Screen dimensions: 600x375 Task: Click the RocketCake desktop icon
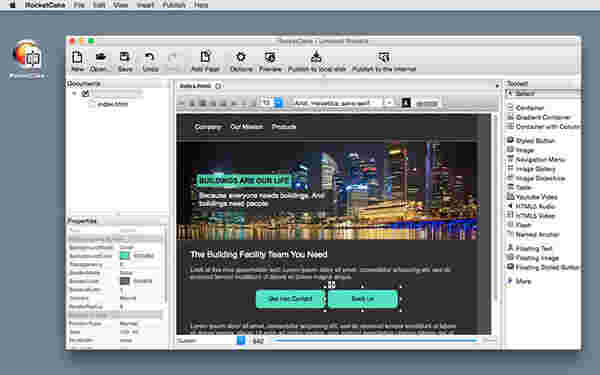pyautogui.click(x=28, y=58)
